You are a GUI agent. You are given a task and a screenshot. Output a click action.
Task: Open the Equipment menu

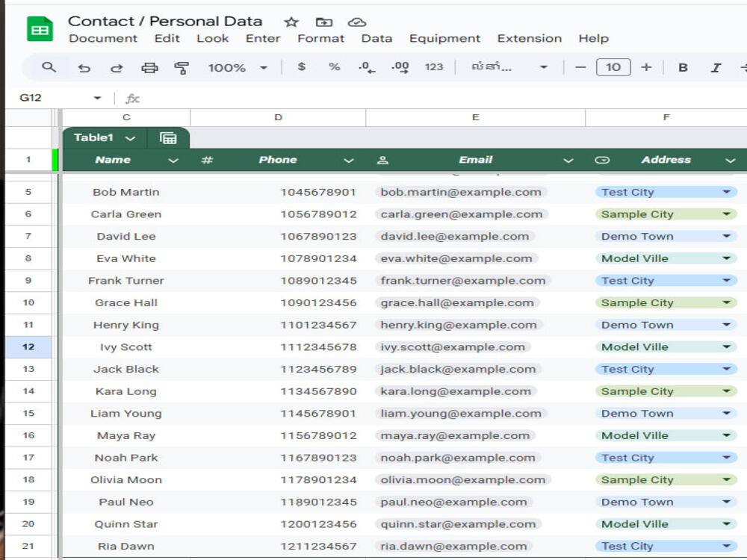click(444, 39)
